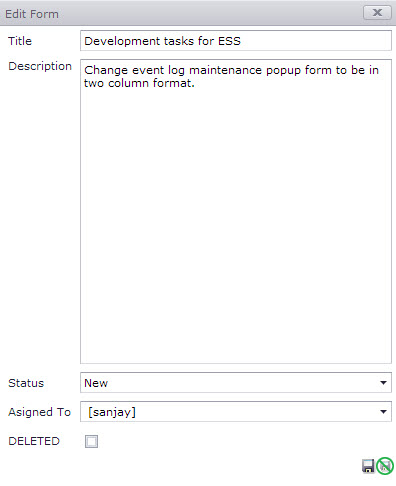The height and width of the screenshot is (486, 396).
Task: Cancel edits with the green crossed-out save icon
Action: point(385,466)
